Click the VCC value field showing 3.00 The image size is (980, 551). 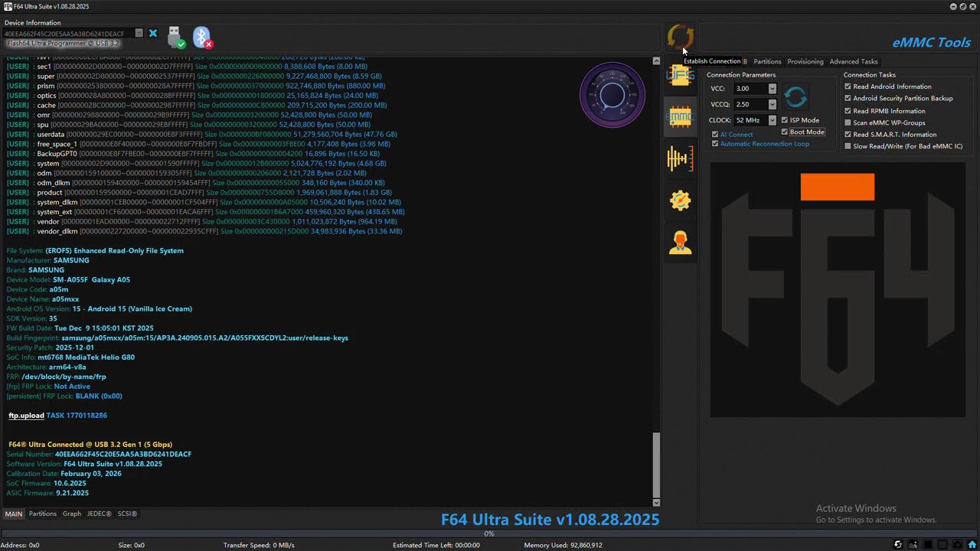tap(750, 89)
